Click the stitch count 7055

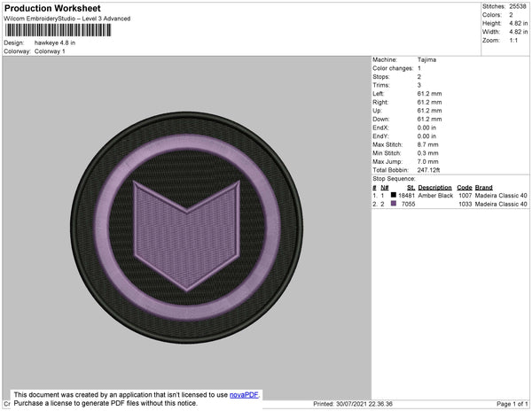(x=409, y=204)
